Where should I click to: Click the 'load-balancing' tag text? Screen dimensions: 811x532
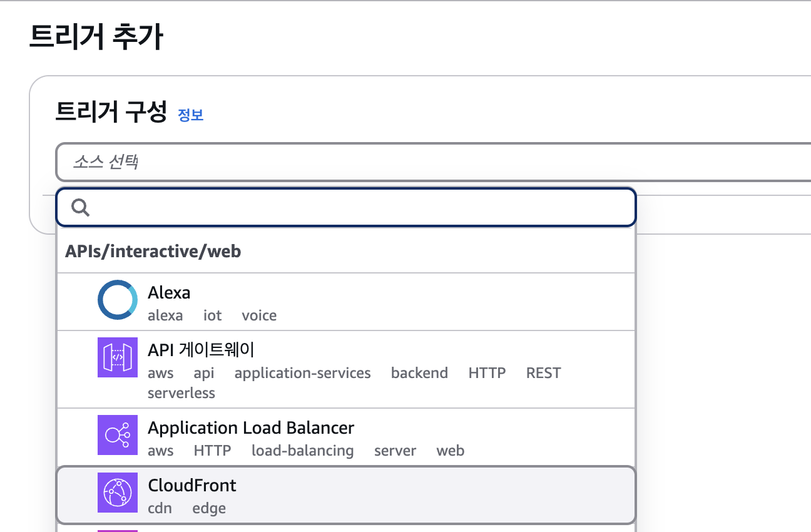click(x=303, y=451)
